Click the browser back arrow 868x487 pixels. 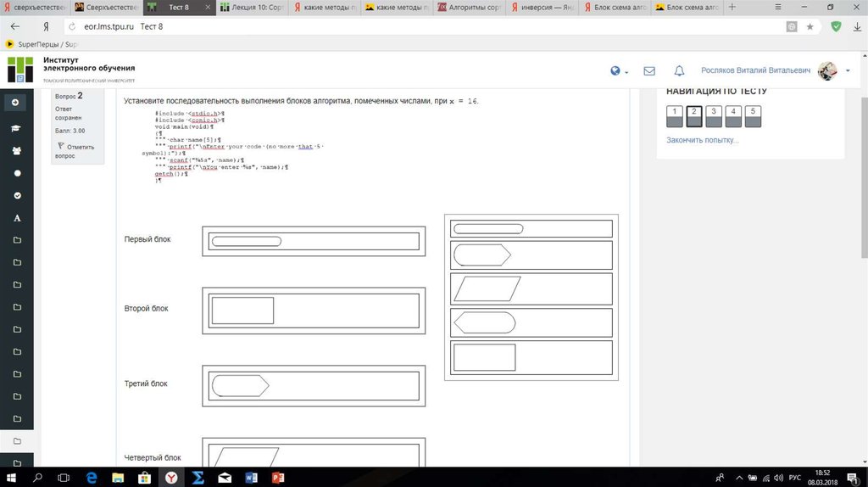tap(14, 26)
